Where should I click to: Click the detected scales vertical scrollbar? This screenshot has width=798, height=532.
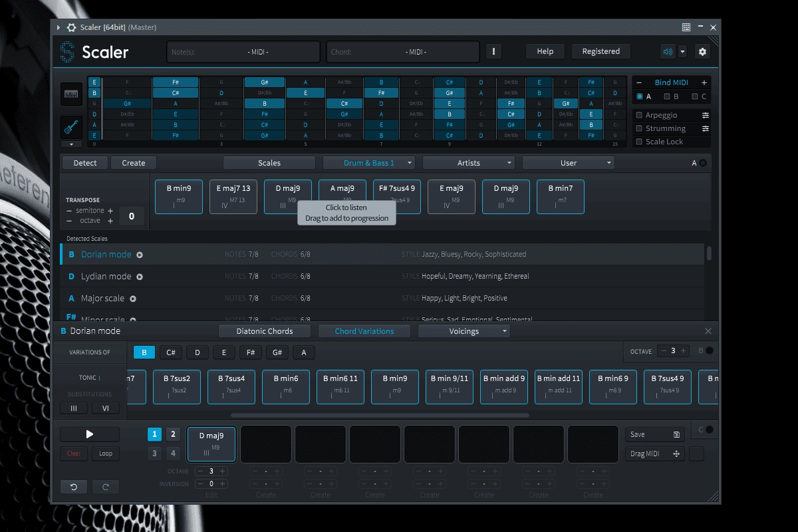[x=709, y=253]
